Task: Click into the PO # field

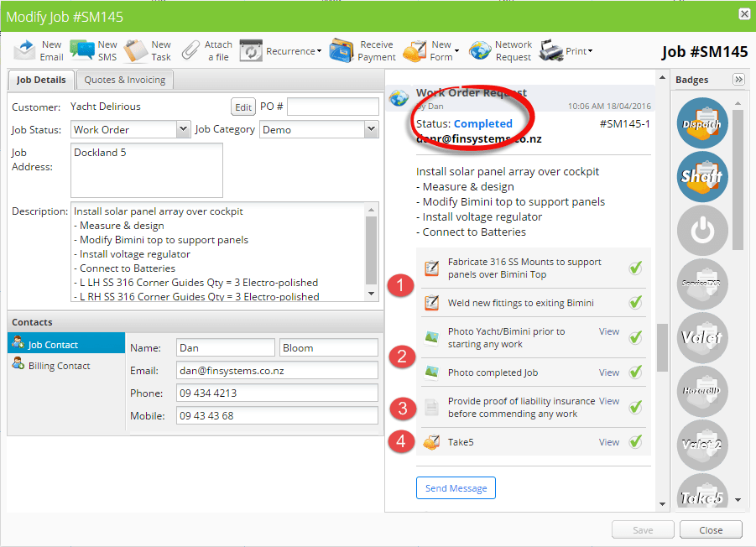Action: click(x=332, y=107)
